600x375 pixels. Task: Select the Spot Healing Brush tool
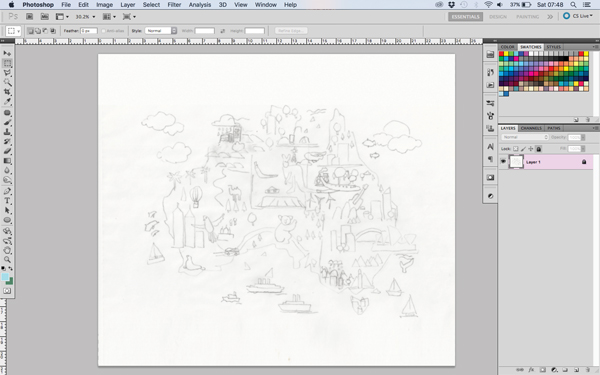click(7, 113)
